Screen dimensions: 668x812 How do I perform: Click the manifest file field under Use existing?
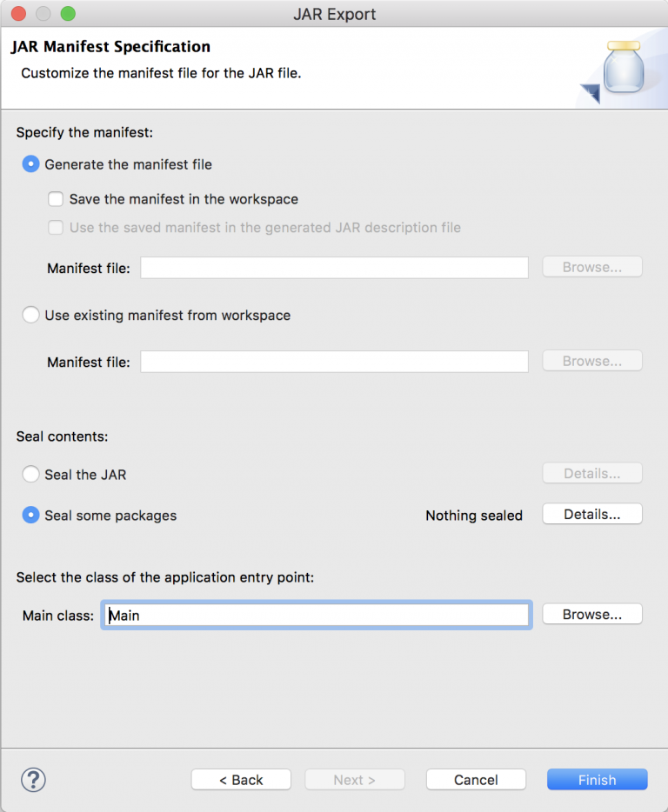[334, 362]
